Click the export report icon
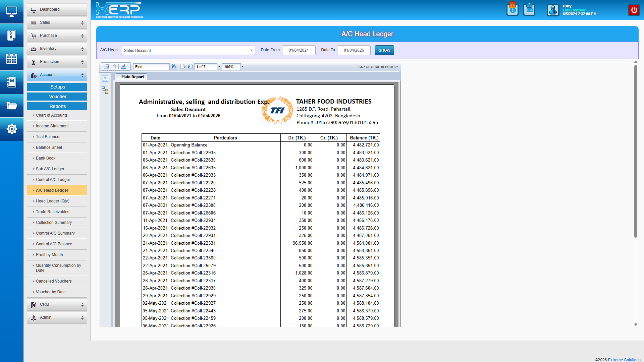Image resolution: width=644 pixels, height=362 pixels. pyautogui.click(x=123, y=66)
